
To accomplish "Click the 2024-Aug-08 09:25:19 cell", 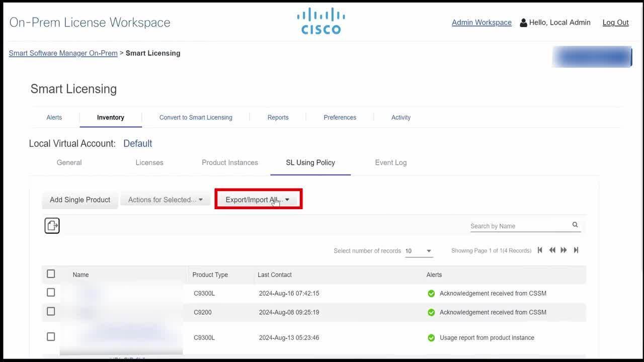I will (x=289, y=312).
